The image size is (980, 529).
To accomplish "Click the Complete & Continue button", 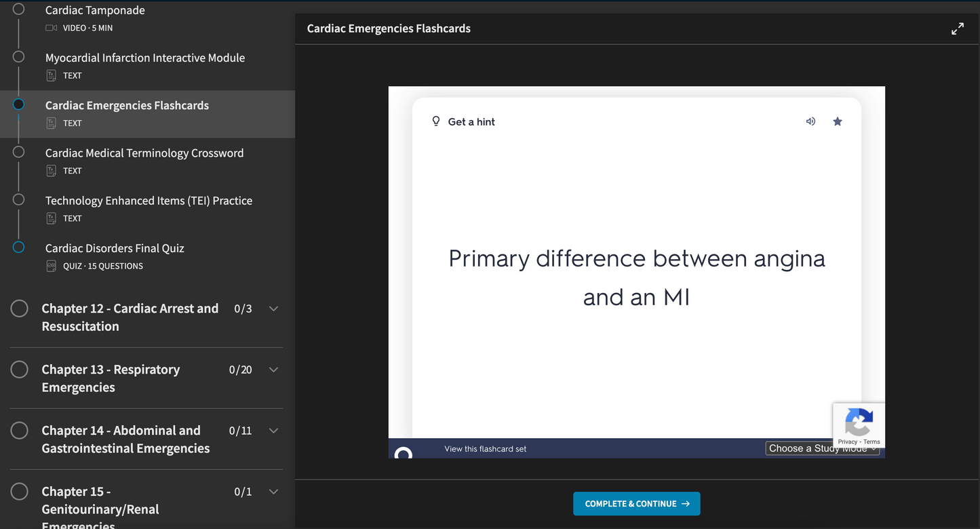I will 636,503.
